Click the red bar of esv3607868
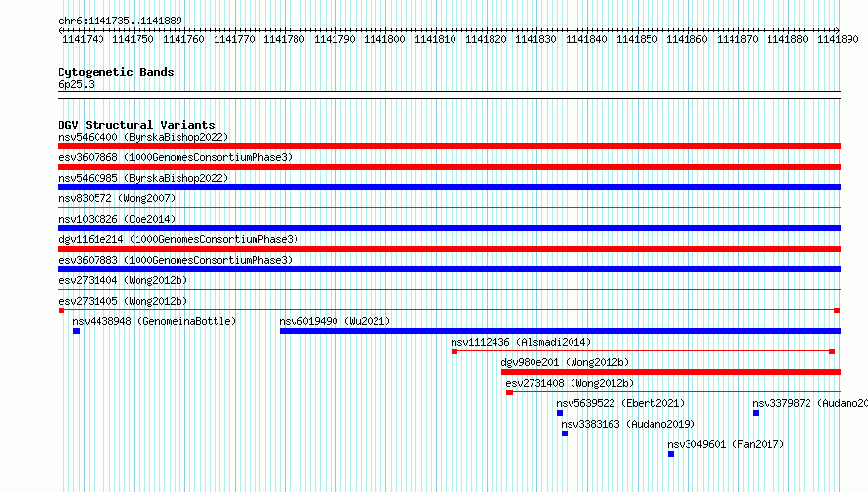The width and height of the screenshot is (868, 492). point(449,167)
